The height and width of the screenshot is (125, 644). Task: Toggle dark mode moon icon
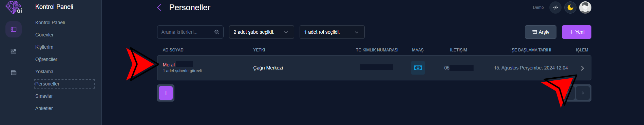pos(570,7)
